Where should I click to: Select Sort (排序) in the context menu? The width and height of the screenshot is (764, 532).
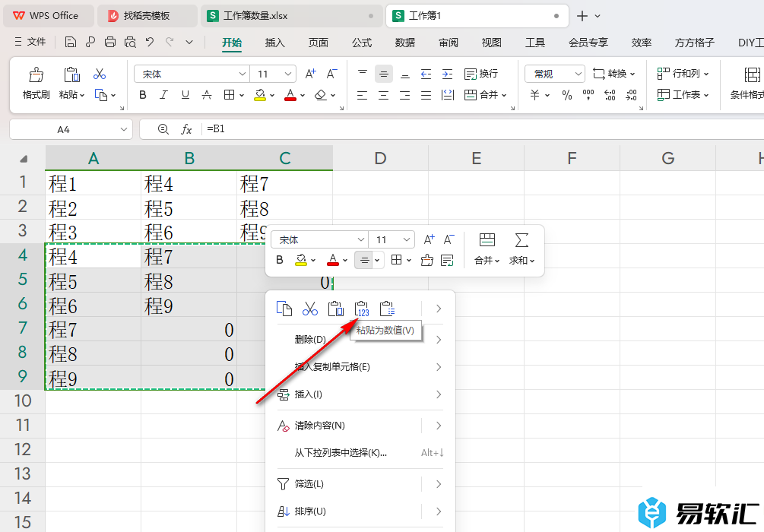click(x=360, y=511)
